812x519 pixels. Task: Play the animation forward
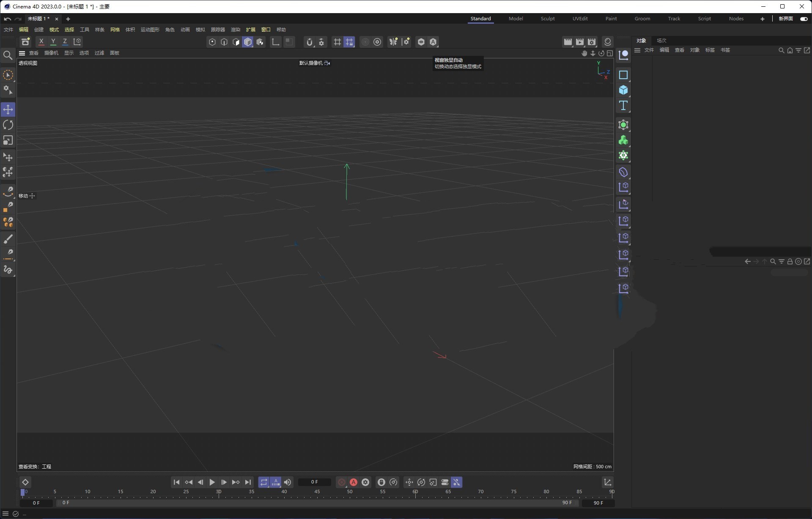click(x=212, y=482)
